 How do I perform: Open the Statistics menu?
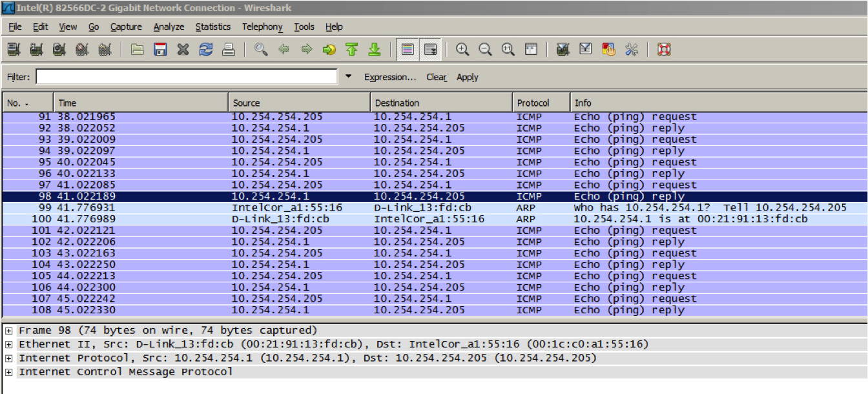[213, 26]
